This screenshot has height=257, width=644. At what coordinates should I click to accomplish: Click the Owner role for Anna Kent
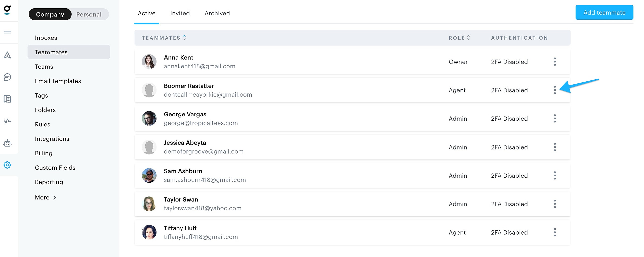[x=458, y=62]
